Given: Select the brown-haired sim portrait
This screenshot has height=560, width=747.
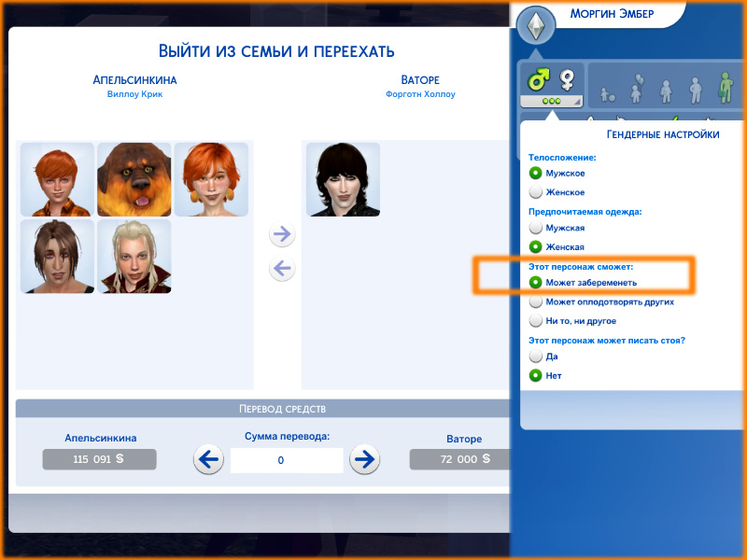Looking at the screenshot, I should pyautogui.click(x=57, y=256).
